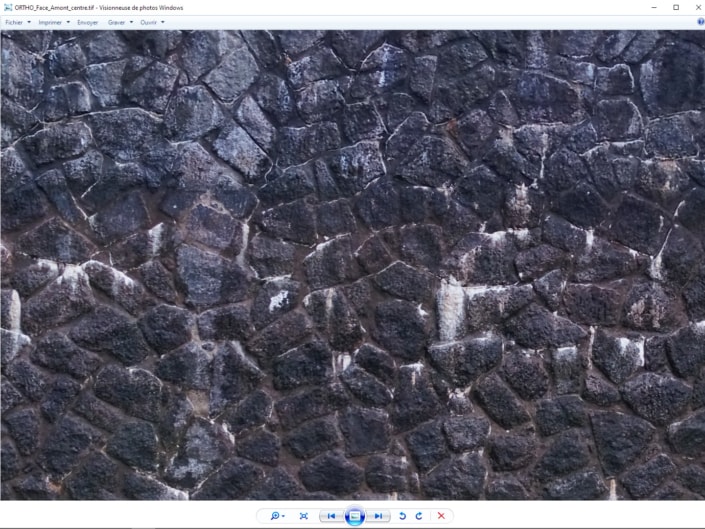Rotate the image clockwise
Image resolution: width=705 pixels, height=529 pixels.
click(x=418, y=516)
